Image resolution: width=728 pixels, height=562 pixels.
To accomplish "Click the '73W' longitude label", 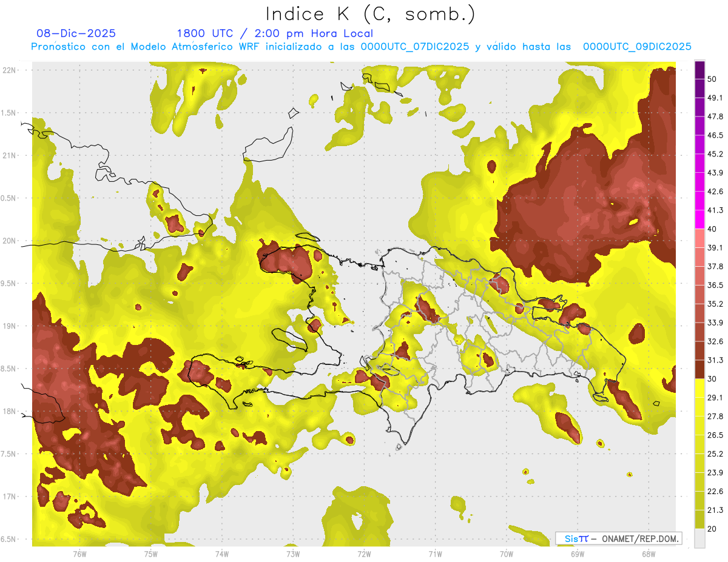I will [293, 554].
